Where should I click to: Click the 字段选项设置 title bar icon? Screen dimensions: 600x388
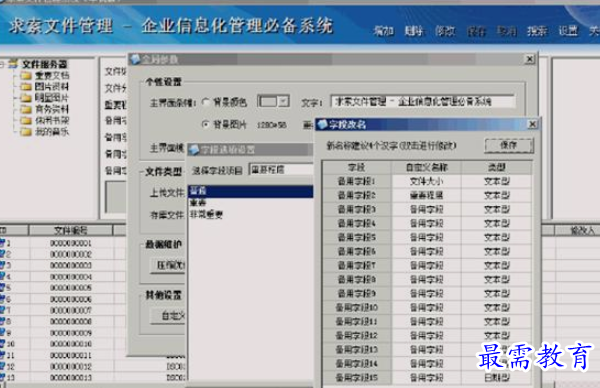click(194, 150)
